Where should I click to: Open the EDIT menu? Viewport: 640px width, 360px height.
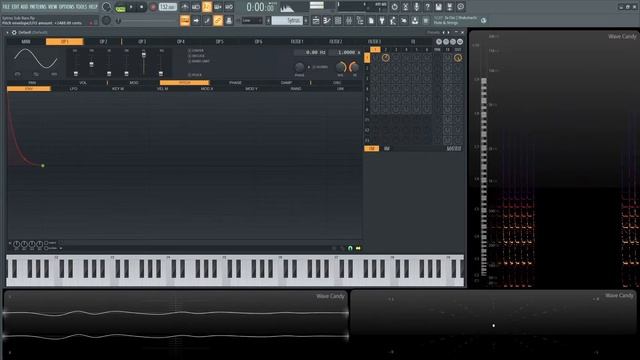(15, 7)
